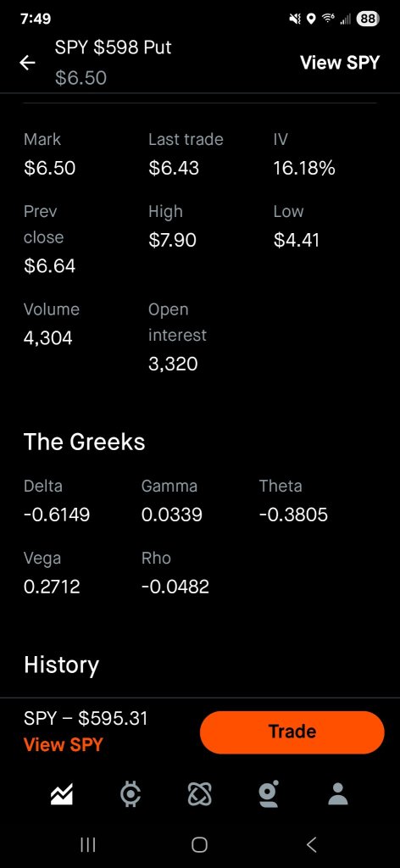Tap the Open interest value 3,320
The width and height of the screenshot is (400, 868).
pyautogui.click(x=173, y=364)
